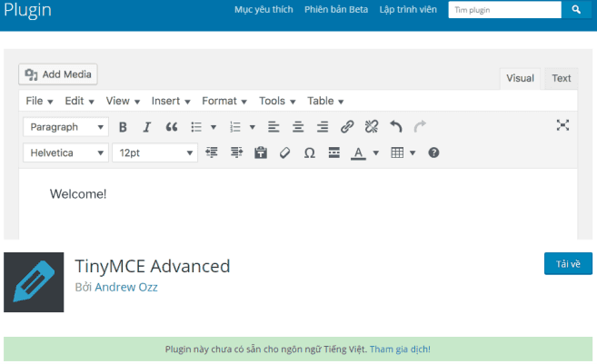Image resolution: width=597 pixels, height=364 pixels.
Task: Go to Phiên bản Beta page
Action: click(x=336, y=9)
